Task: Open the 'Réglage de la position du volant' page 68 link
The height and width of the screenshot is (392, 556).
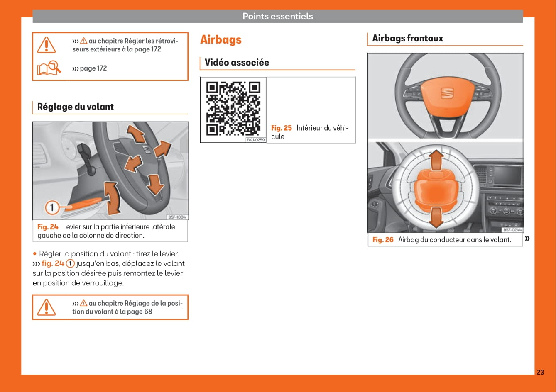Action: [127, 307]
